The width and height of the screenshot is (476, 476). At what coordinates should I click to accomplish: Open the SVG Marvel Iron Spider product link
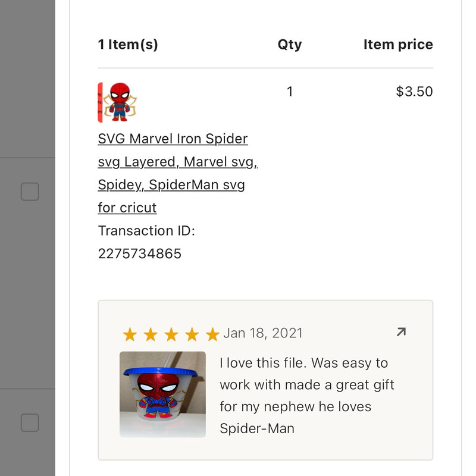click(x=173, y=173)
